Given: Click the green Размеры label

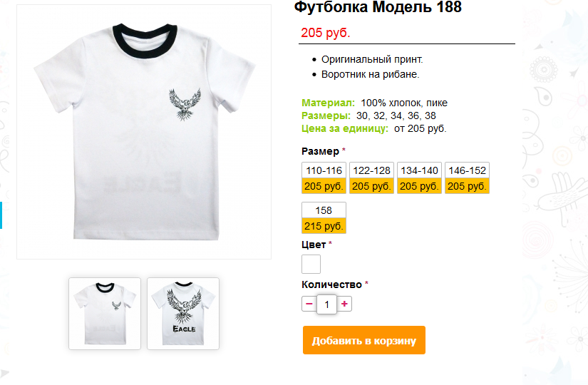Looking at the screenshot, I should tap(326, 115).
